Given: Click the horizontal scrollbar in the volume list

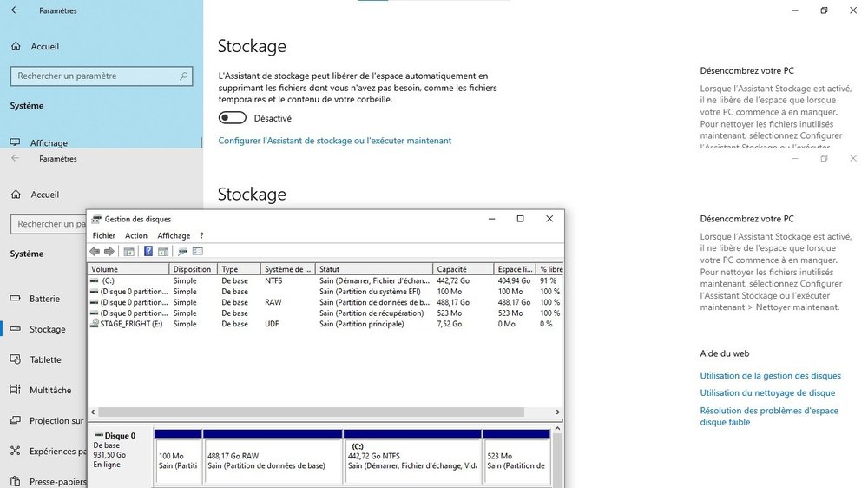Looking at the screenshot, I should [x=321, y=412].
